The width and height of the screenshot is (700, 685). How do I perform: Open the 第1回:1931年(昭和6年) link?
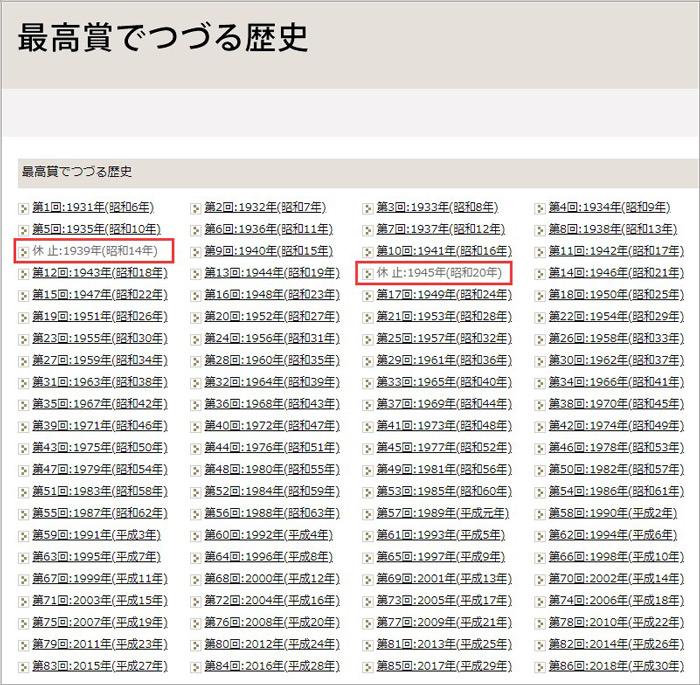click(93, 207)
